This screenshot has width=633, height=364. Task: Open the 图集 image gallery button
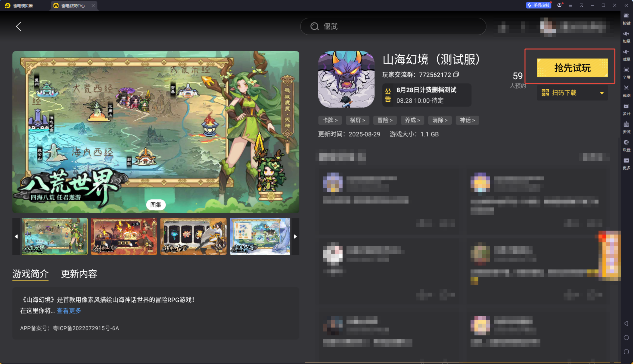tap(156, 205)
